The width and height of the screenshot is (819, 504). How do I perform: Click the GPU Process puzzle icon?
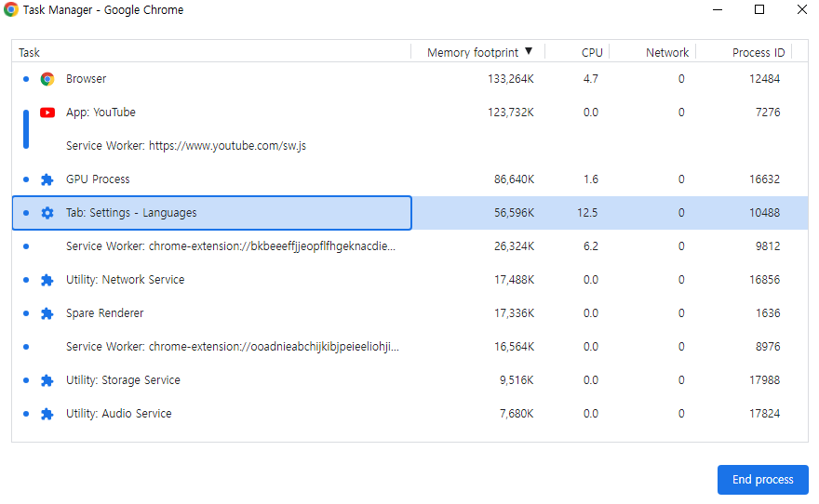(x=47, y=179)
